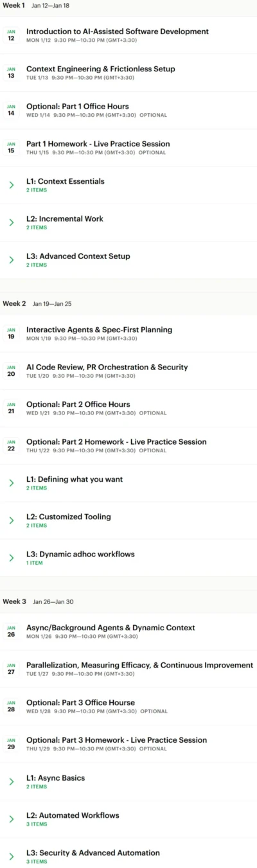257x868 pixels.
Task: Click the Jan 28 calendar date icon
Action: 11,706
